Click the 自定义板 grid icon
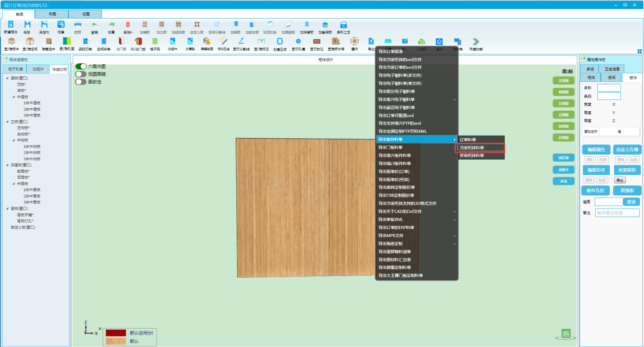Viewport: 644px width, 347px height. 197,25
